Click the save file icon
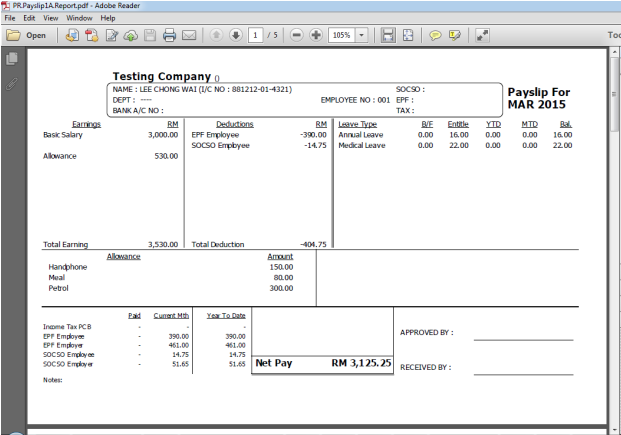 pos(150,35)
